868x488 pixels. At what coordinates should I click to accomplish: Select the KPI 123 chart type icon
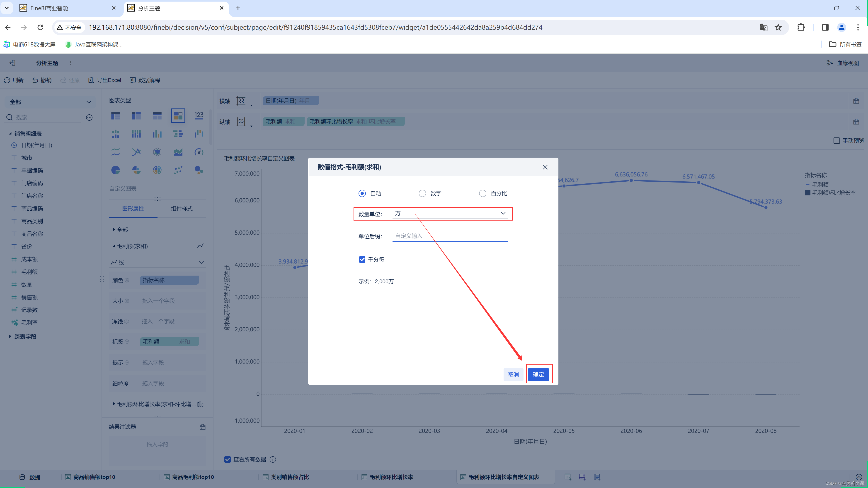[199, 116]
